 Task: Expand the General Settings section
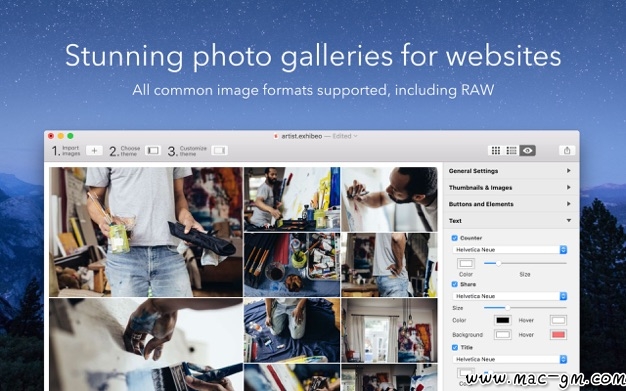[x=511, y=171]
